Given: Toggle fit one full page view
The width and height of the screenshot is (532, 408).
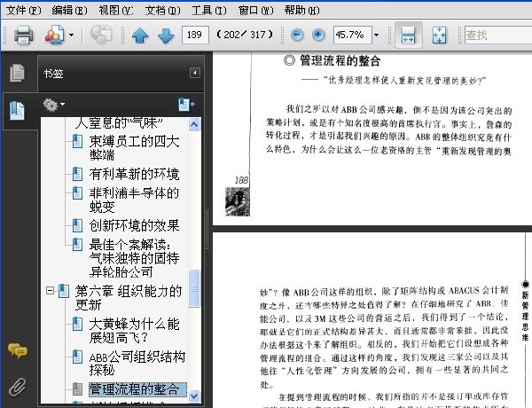Looking at the screenshot, I should coord(439,35).
